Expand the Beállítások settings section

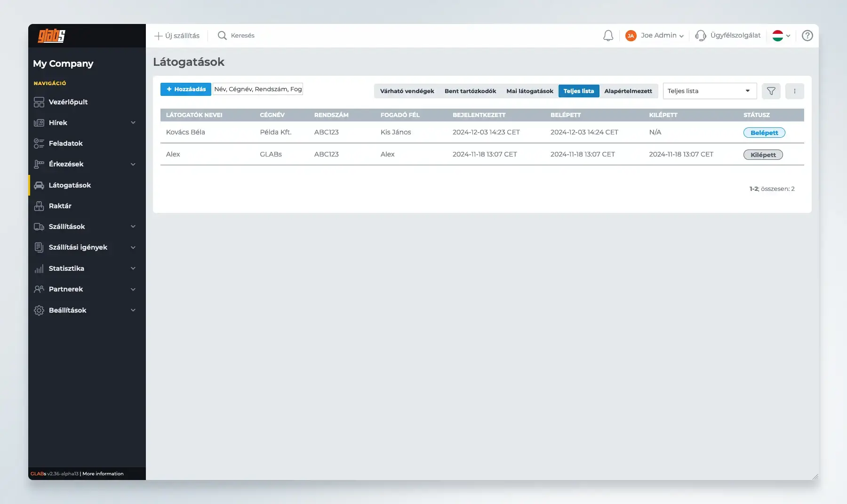[133, 310]
